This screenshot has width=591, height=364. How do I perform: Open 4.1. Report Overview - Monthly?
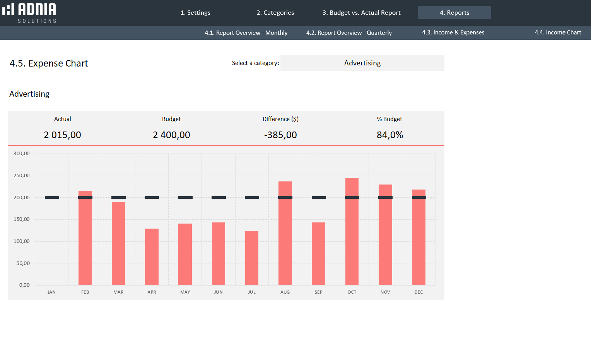coord(246,33)
